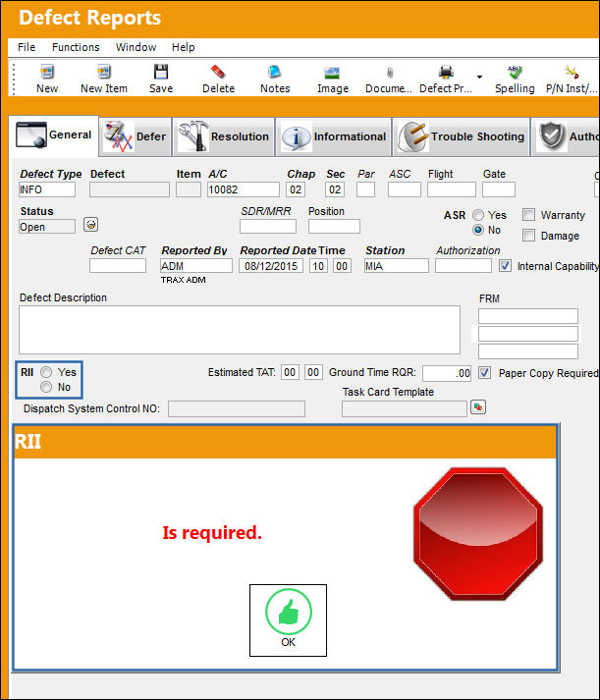
Task: Click the Authorization input field
Action: point(464,266)
